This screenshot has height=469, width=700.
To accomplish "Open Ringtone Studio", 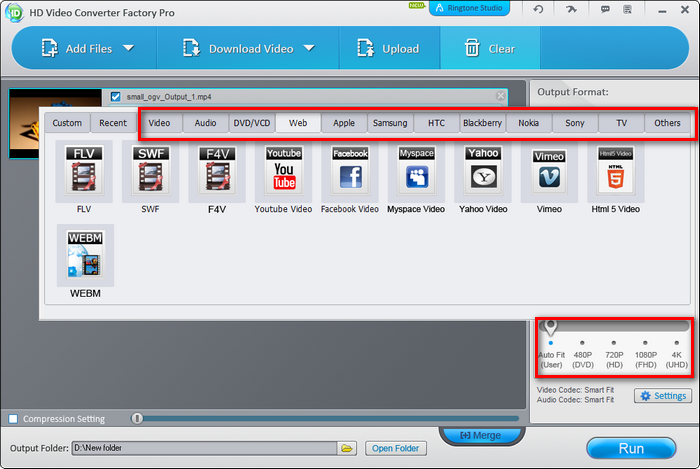I will [x=469, y=8].
